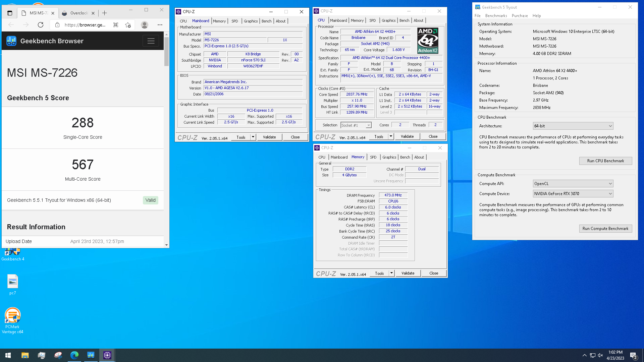Open the notification center icon
644x362 pixels.
coord(634,356)
